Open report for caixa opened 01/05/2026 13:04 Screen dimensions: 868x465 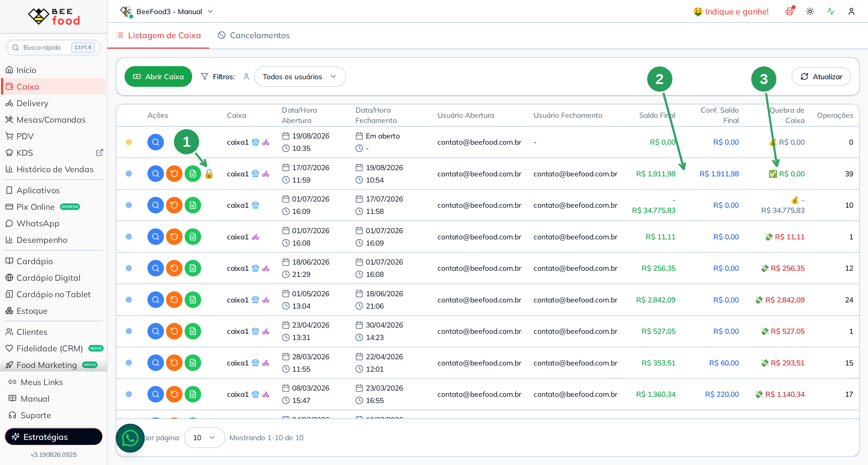point(193,300)
